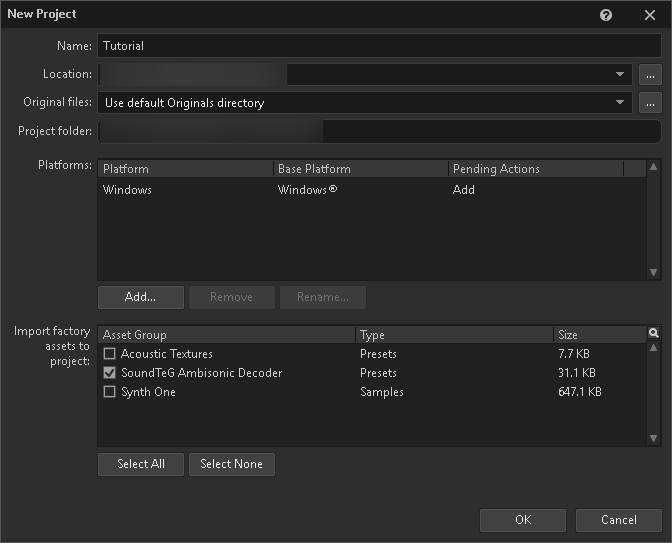Click Presets type for Acoustic Textures
Image resolution: width=672 pixels, height=543 pixels.
[378, 354]
